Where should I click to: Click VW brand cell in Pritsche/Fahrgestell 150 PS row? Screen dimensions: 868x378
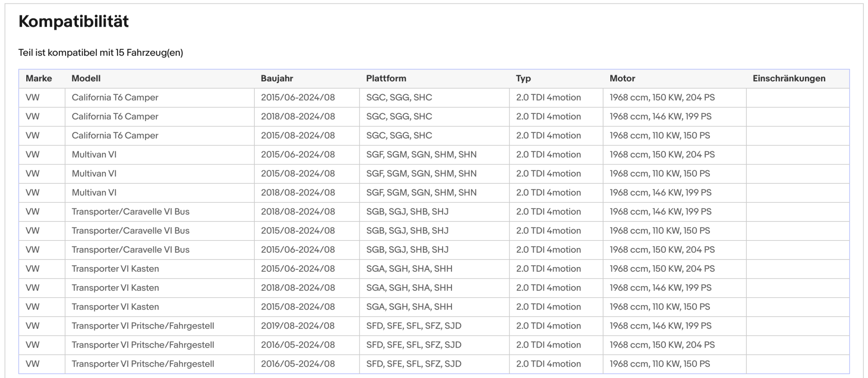point(33,364)
